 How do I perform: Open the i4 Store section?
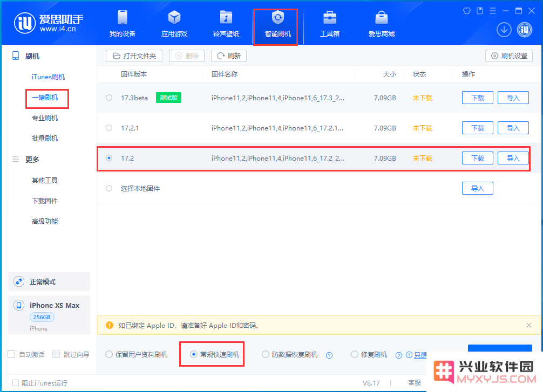tap(382, 24)
